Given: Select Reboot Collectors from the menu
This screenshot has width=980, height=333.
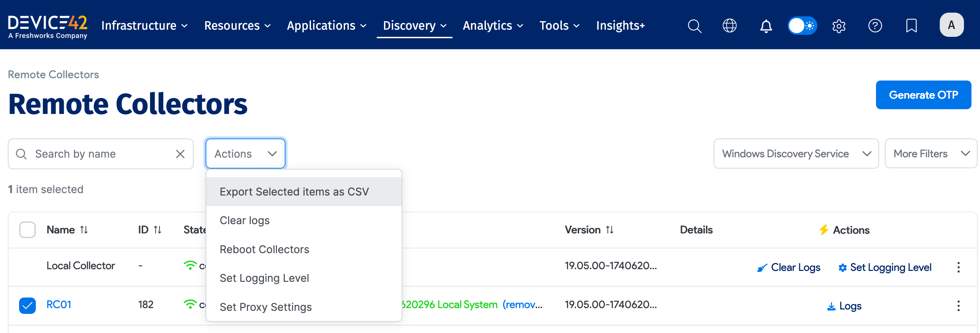Looking at the screenshot, I should (264, 249).
